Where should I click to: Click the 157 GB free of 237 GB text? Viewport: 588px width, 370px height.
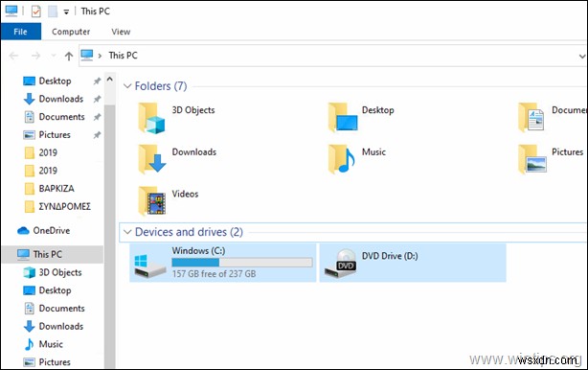point(214,274)
